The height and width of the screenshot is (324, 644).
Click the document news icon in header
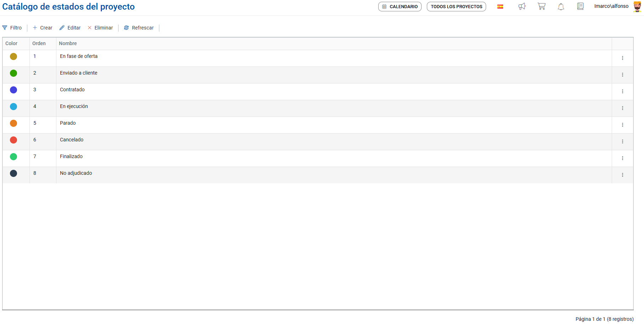[x=580, y=6]
